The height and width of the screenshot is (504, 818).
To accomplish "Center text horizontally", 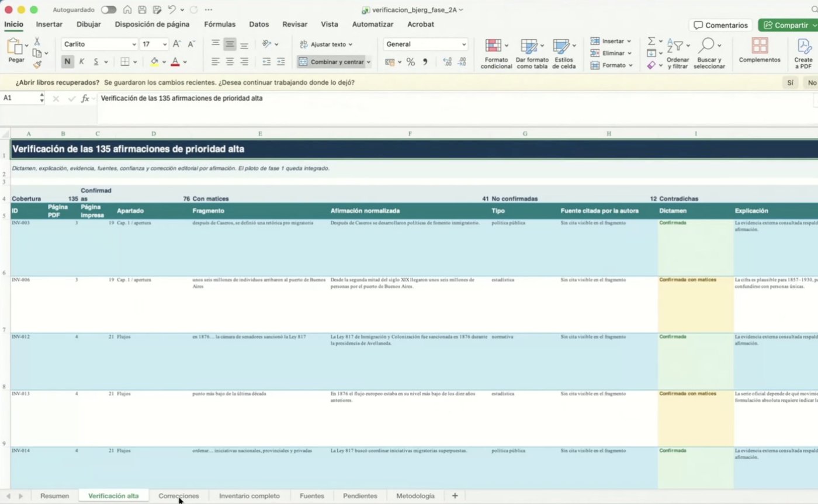I will (230, 61).
